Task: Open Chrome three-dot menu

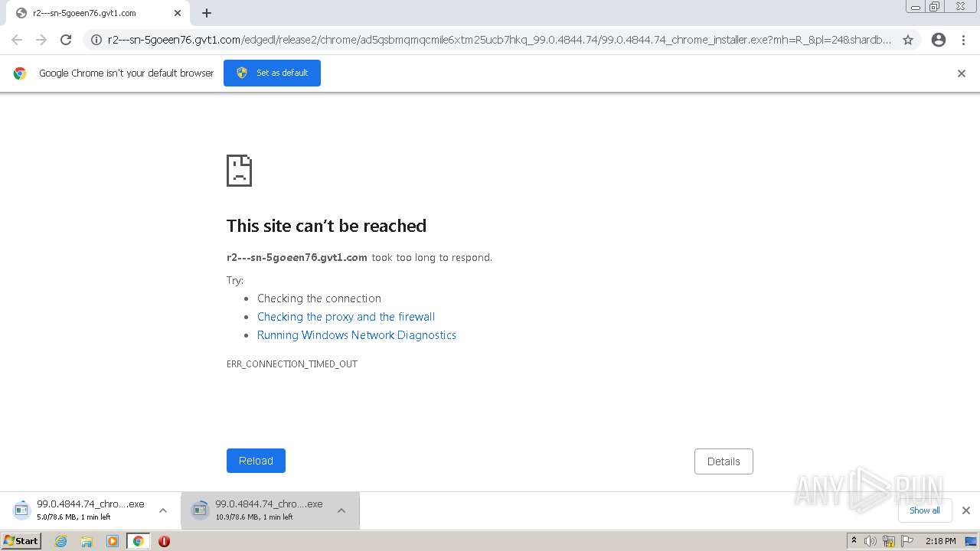Action: (964, 40)
